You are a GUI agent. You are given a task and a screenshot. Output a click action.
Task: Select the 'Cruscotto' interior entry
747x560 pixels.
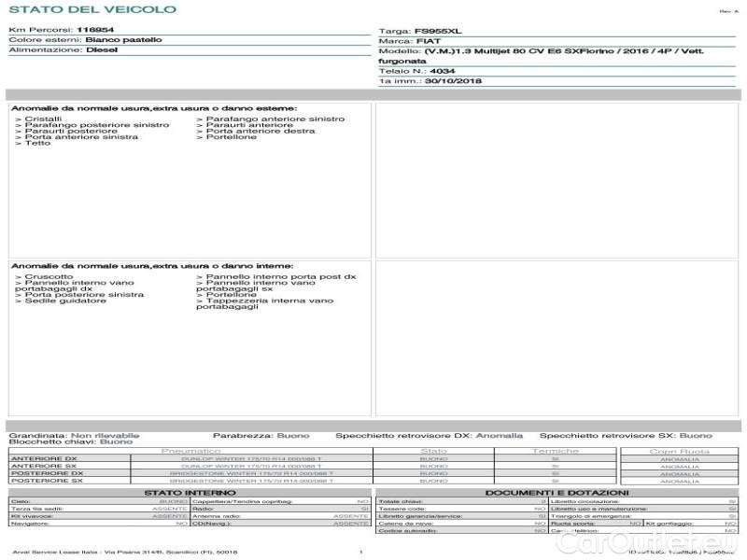tap(44, 276)
